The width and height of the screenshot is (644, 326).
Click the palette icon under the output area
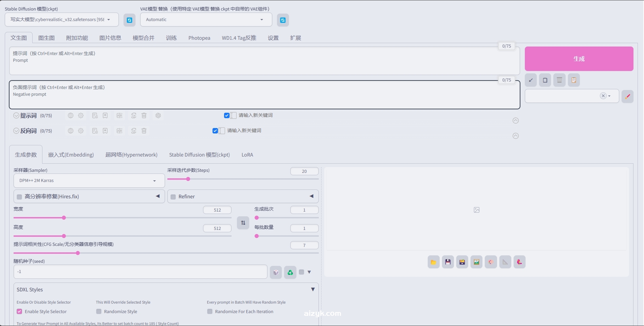491,262
